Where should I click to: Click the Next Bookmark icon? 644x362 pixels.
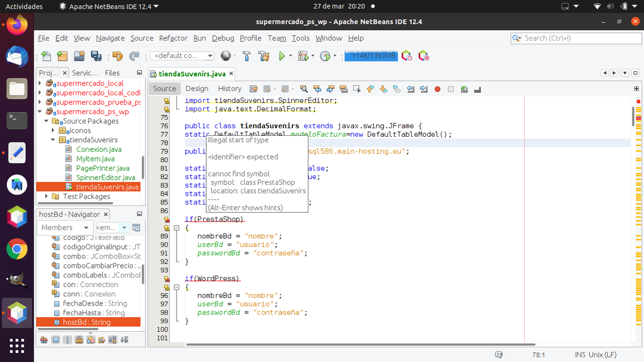tap(383, 89)
